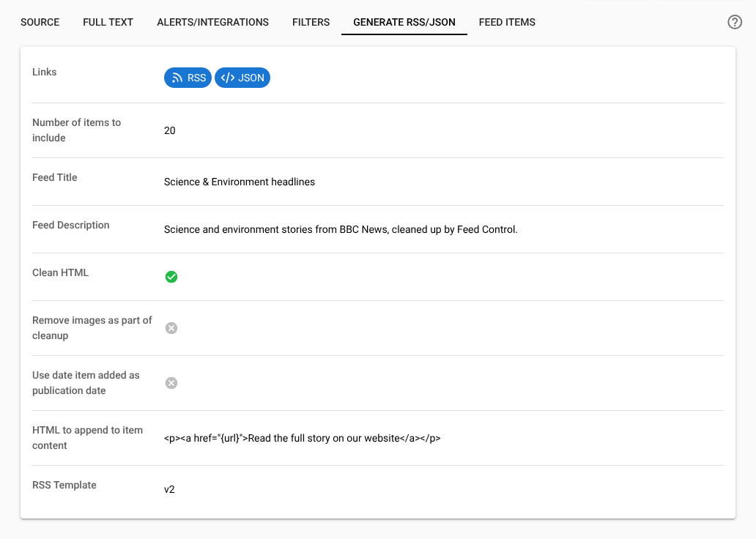Screen dimensions: 756x539
Task: Click the RSS Template value v2
Action: 169,489
